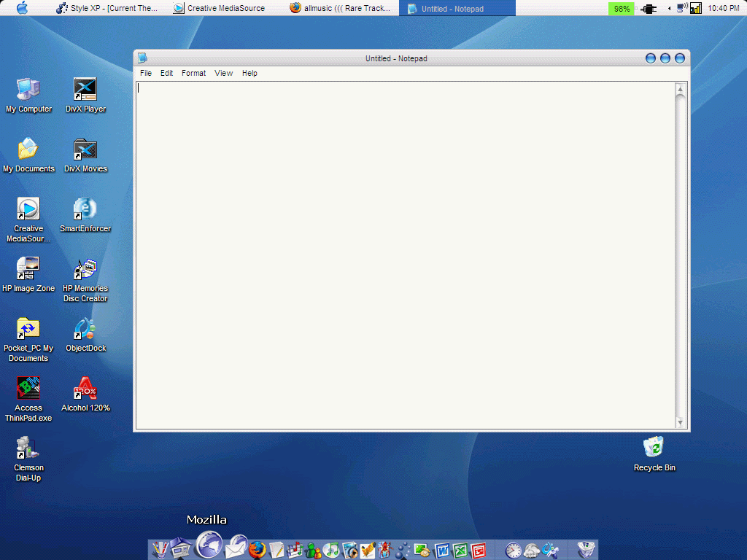Click the red spider icon in dock
This screenshot has height=560, width=747.
pos(385,550)
